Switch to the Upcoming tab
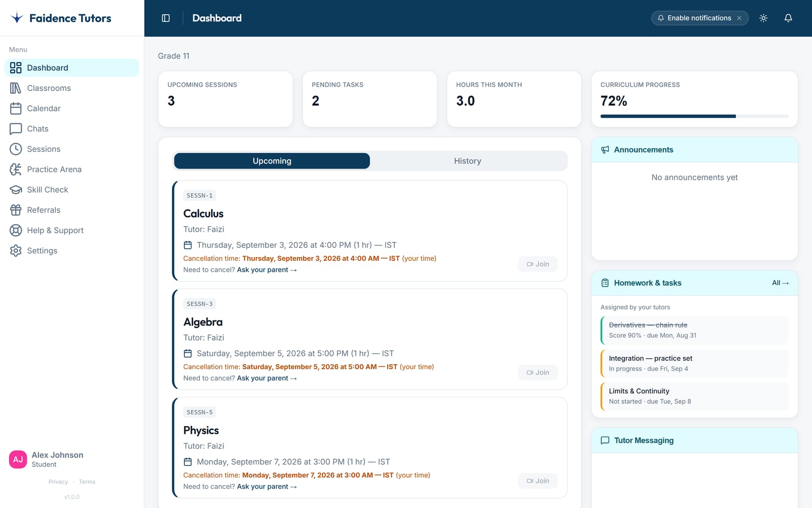 [272, 161]
